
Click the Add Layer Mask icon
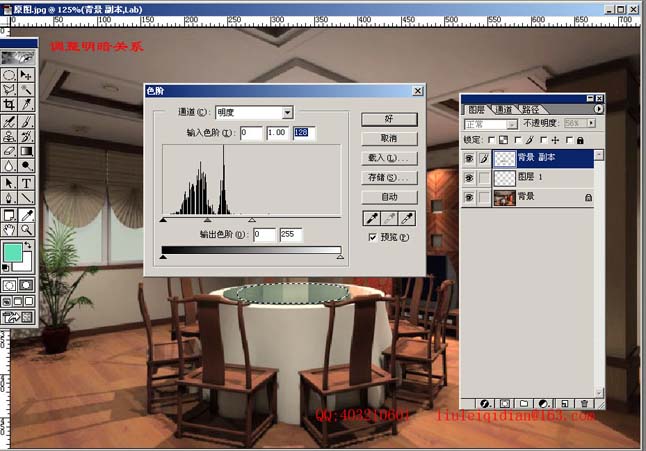(505, 404)
